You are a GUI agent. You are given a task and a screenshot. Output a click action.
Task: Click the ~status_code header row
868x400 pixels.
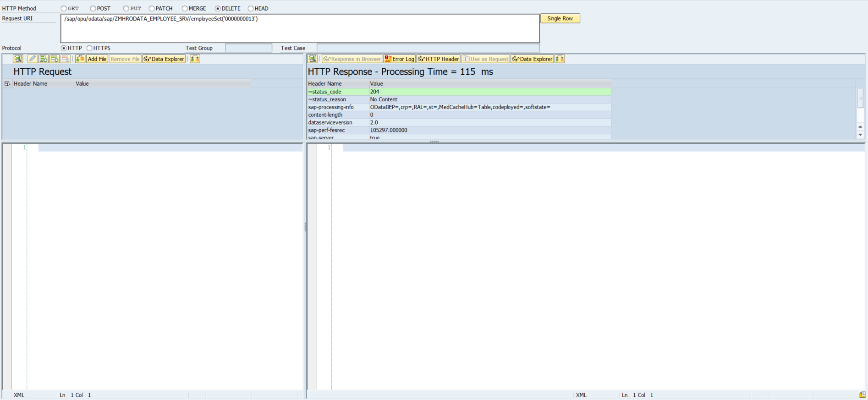click(459, 92)
